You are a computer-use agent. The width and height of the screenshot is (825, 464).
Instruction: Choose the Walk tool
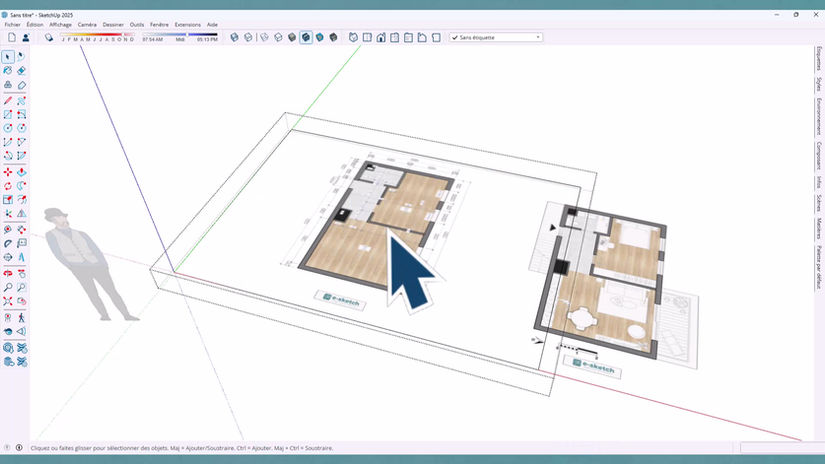(x=22, y=318)
